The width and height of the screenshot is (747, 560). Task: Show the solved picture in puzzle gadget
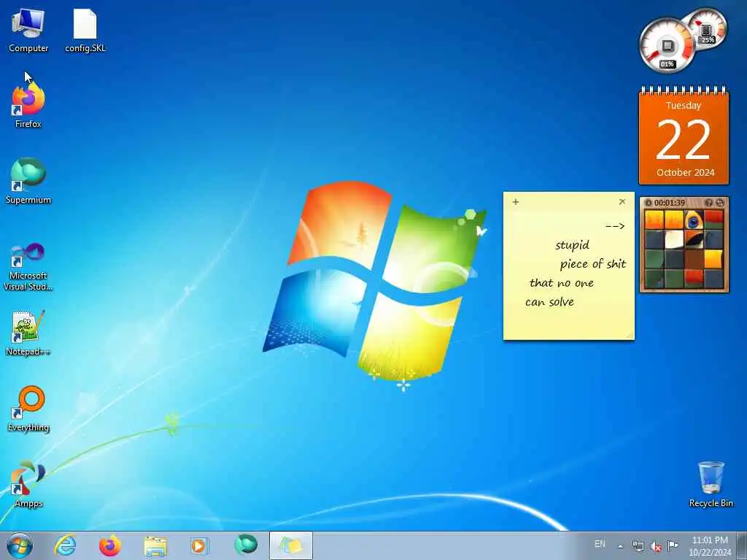point(709,203)
